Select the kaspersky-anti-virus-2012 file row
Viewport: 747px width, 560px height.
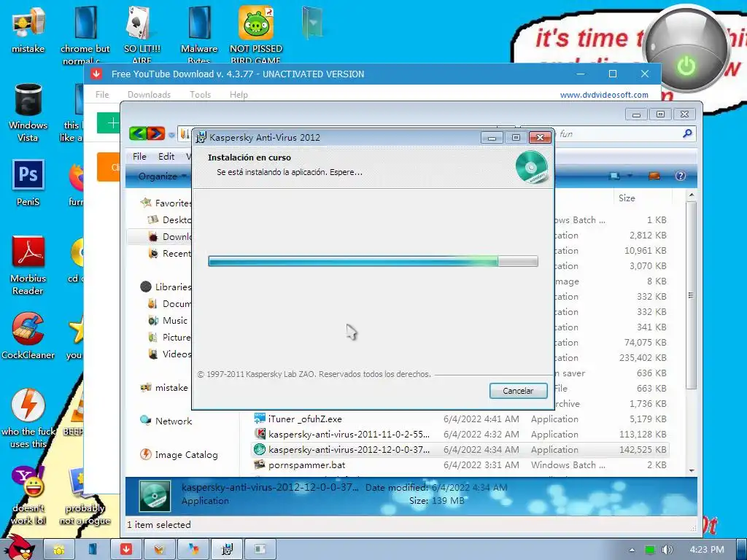(x=460, y=449)
